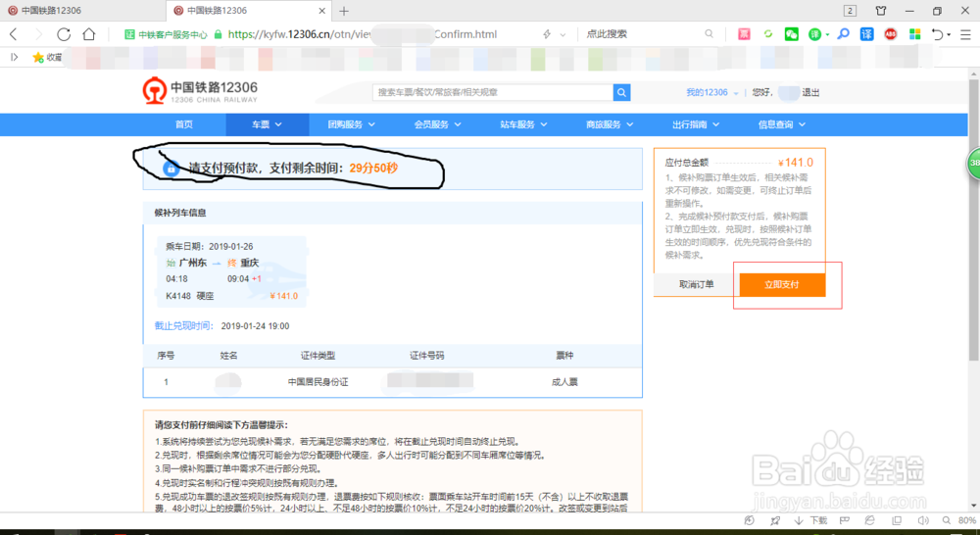The width and height of the screenshot is (980, 535).
Task: Expand the undo arrow dropdown
Action: pos(949,35)
